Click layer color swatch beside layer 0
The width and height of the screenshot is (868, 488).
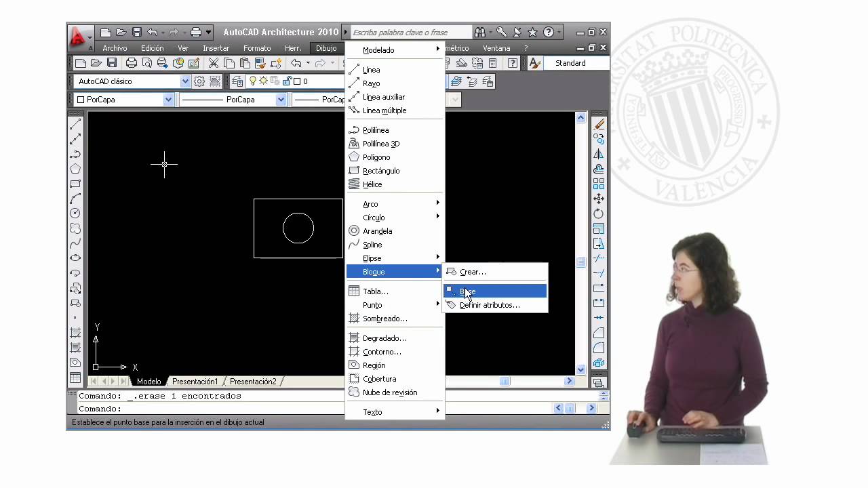click(297, 81)
